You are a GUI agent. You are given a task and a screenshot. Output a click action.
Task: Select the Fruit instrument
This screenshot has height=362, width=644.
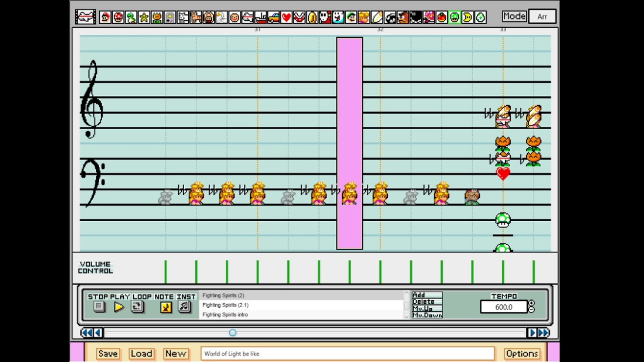(442, 18)
